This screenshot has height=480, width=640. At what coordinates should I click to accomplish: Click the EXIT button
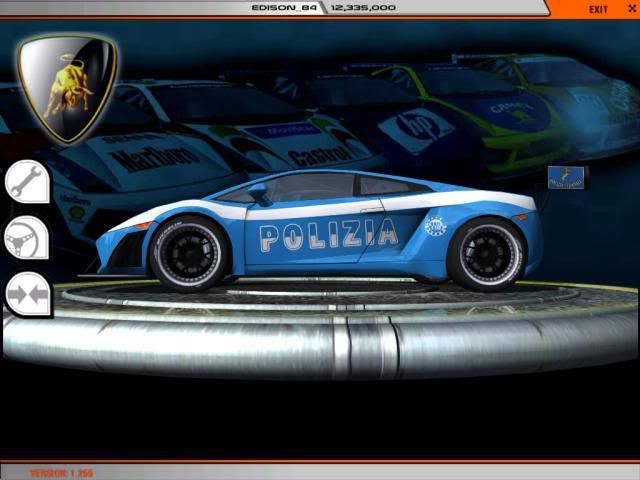(598, 9)
